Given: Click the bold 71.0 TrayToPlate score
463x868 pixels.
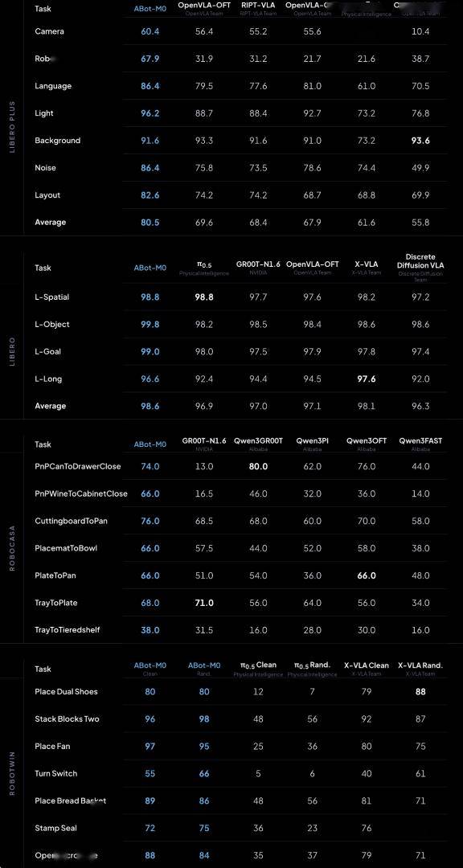Looking at the screenshot, I should click(204, 603).
